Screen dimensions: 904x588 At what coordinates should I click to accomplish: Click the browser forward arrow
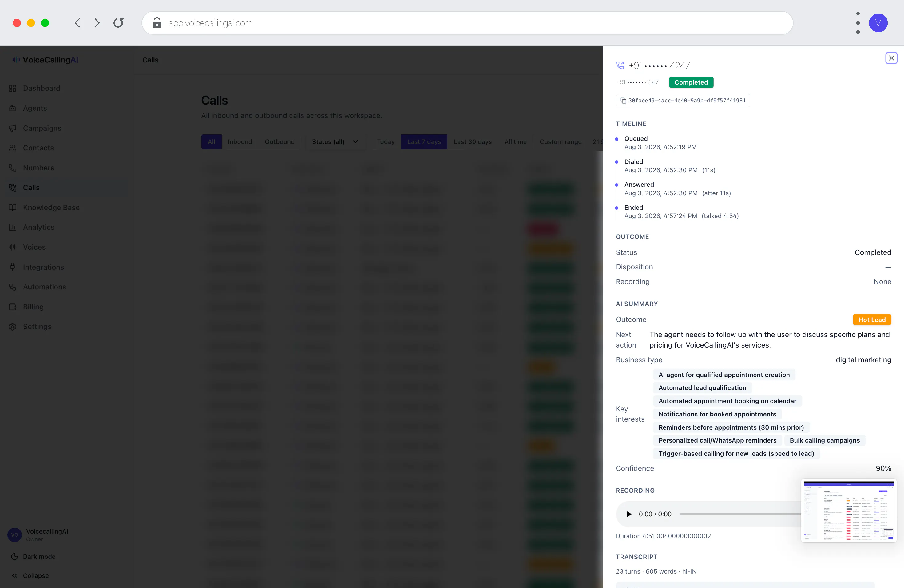coord(97,23)
